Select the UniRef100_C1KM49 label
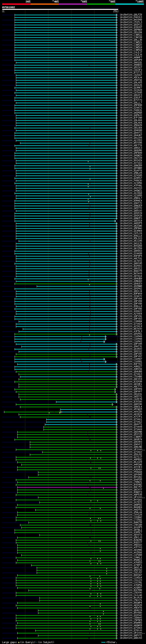This screenshot has height=644, width=146. [131, 336]
